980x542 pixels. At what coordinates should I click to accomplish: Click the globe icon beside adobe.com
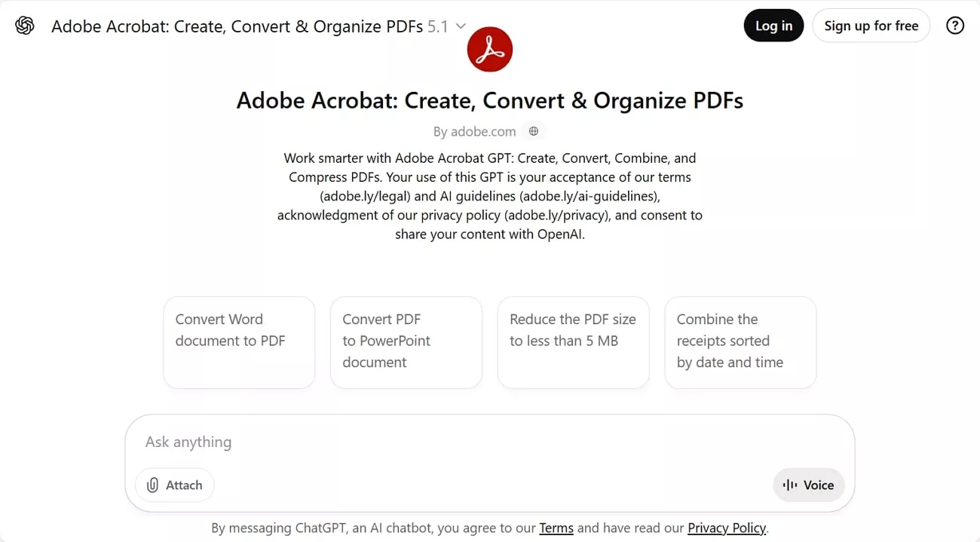[x=534, y=130]
